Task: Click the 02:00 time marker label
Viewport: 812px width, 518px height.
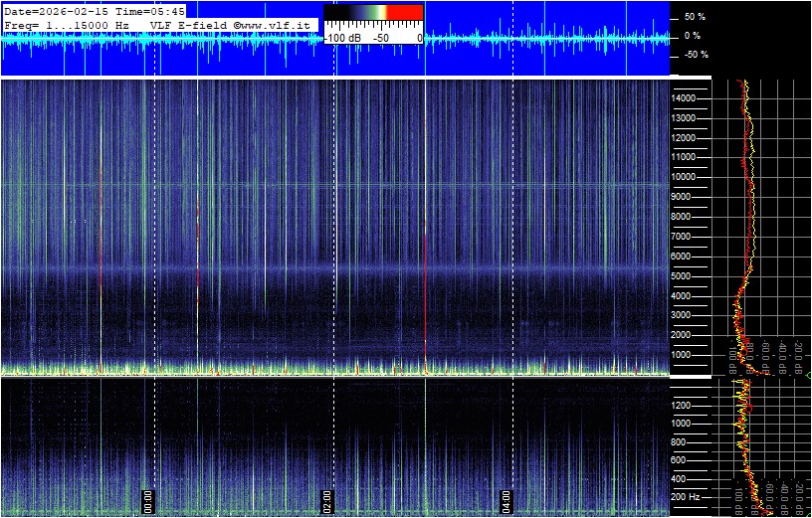Action: pyautogui.click(x=327, y=499)
